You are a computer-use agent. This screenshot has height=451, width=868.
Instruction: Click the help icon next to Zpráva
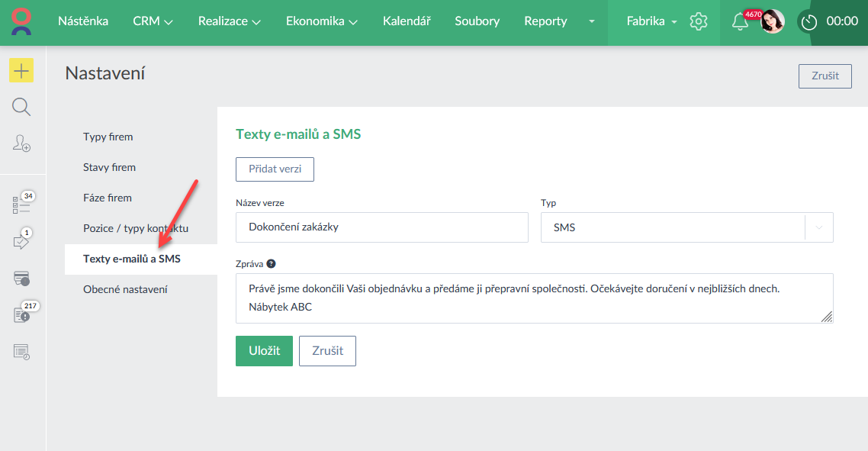[x=272, y=264]
